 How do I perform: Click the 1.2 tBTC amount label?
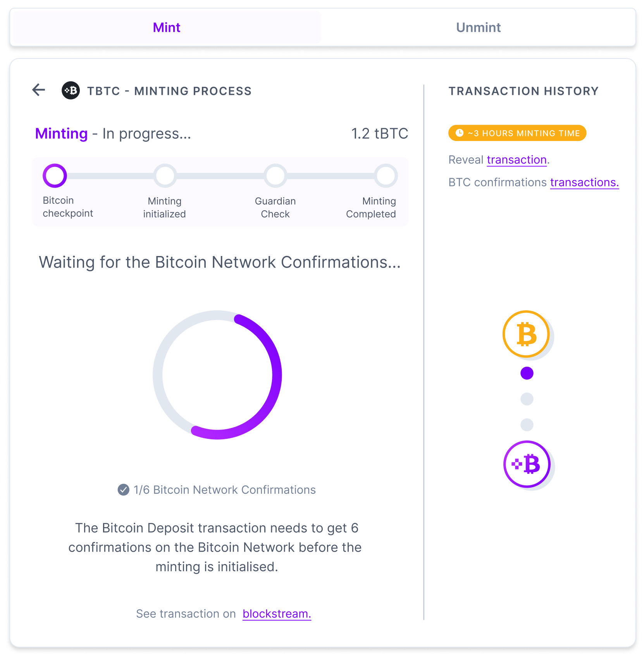[x=379, y=133]
